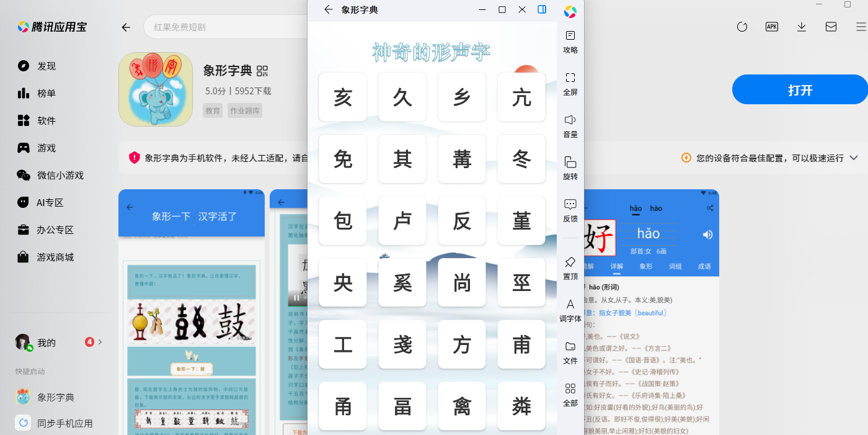Screen dimensions: 868x435
Task: Enter fullscreen with the 全屏 icon
Action: click(x=570, y=84)
